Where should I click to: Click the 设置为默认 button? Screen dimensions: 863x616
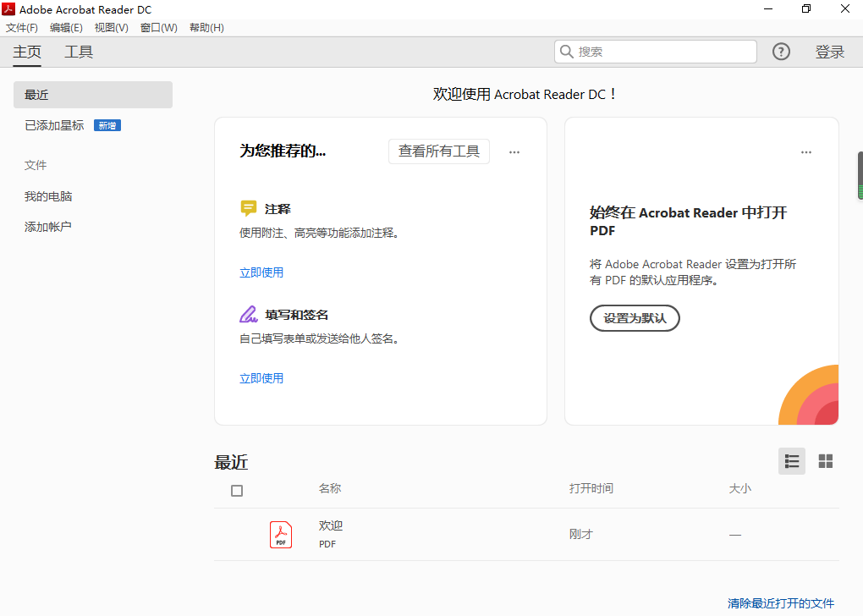tap(635, 318)
